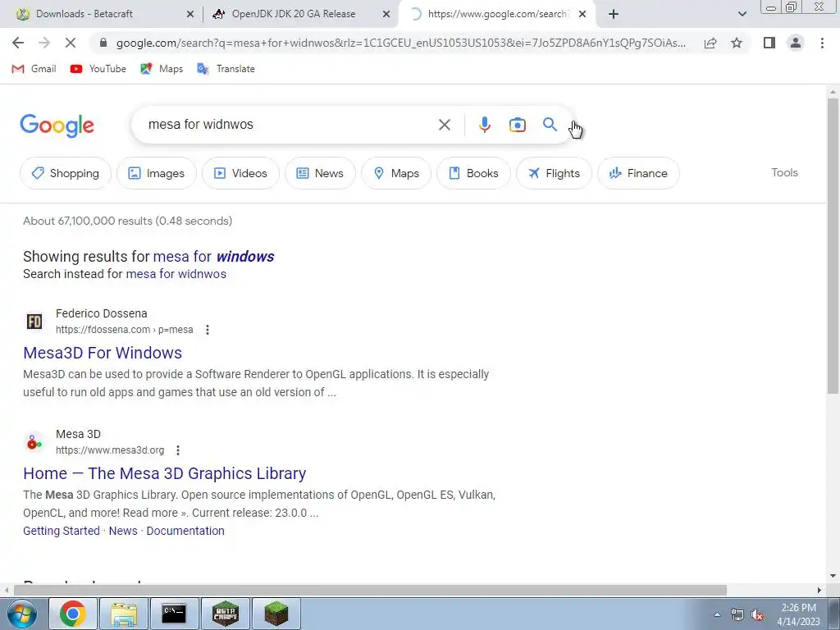Screen dimensions: 840x630
Task: Clear the Google search box text
Action: click(x=444, y=125)
